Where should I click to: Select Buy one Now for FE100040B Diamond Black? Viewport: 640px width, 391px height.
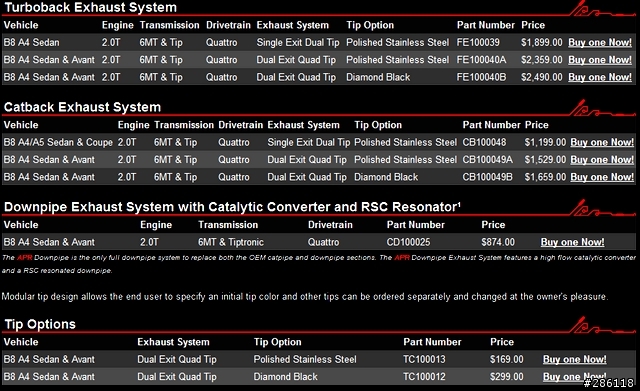[600, 77]
